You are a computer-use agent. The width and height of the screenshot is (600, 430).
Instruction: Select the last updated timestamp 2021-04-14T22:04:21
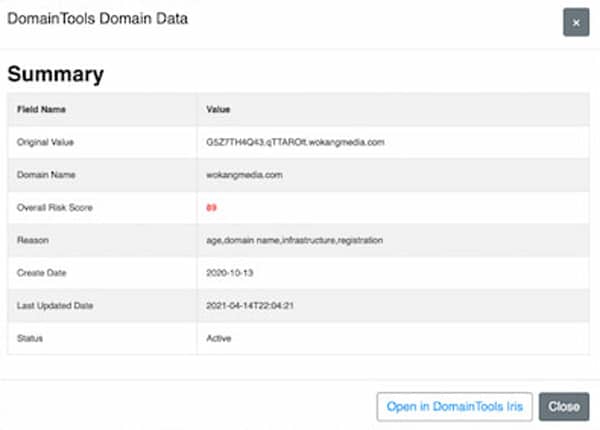(x=249, y=306)
